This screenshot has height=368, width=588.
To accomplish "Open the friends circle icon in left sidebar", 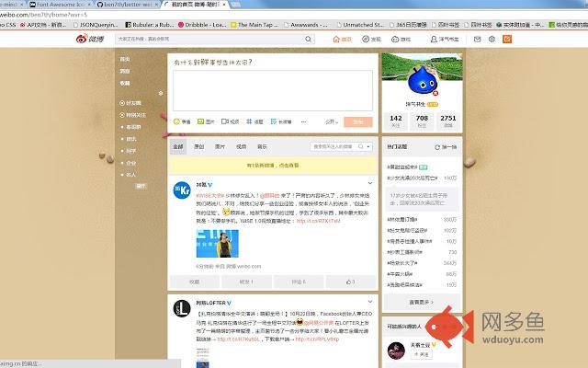I will tap(122, 103).
